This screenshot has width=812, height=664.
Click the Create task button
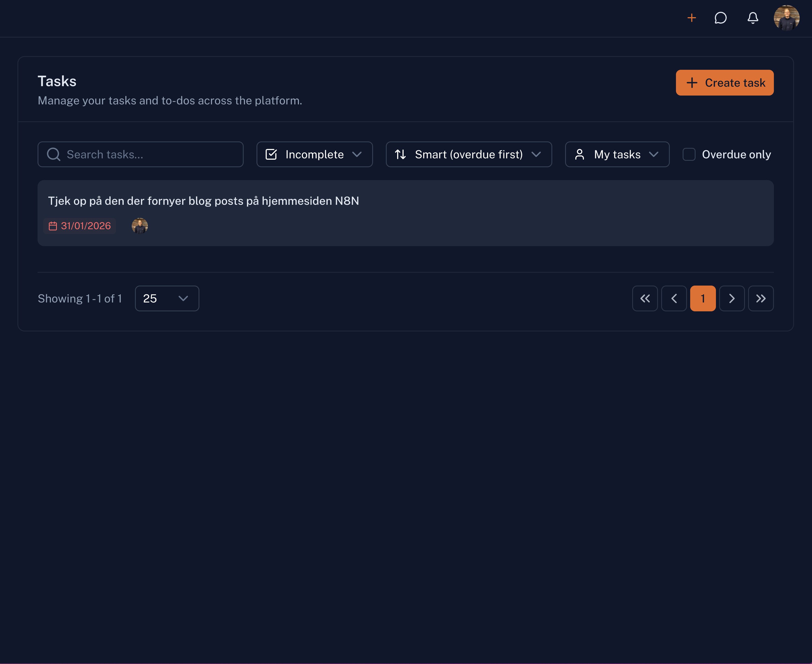tap(725, 83)
